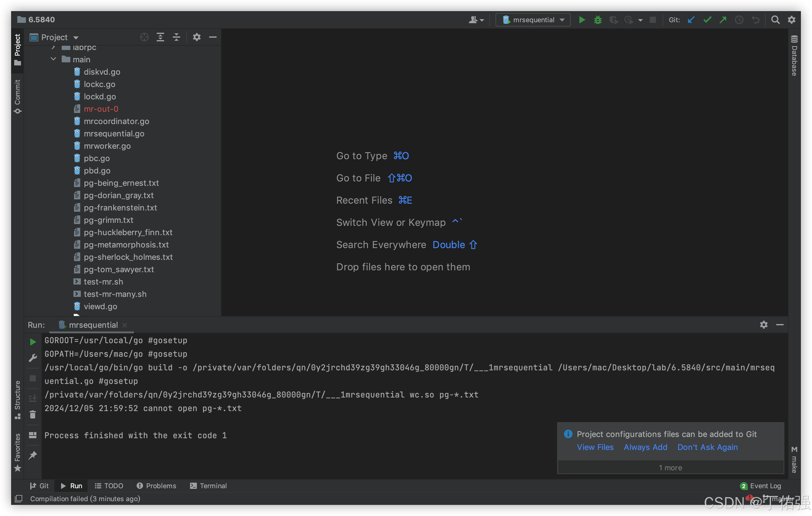Minimize the Run tool window
Image resolution: width=812 pixels, height=516 pixels.
(x=780, y=325)
